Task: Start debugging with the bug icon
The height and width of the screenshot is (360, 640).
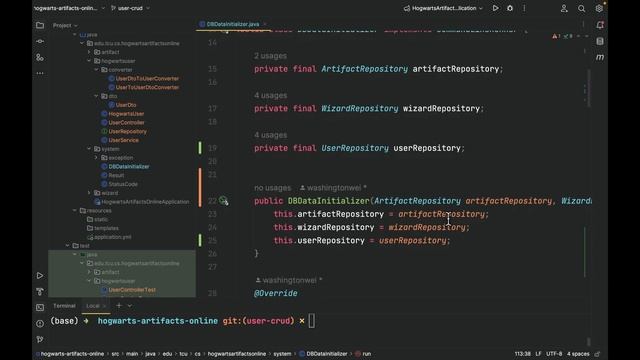Action: (510, 8)
